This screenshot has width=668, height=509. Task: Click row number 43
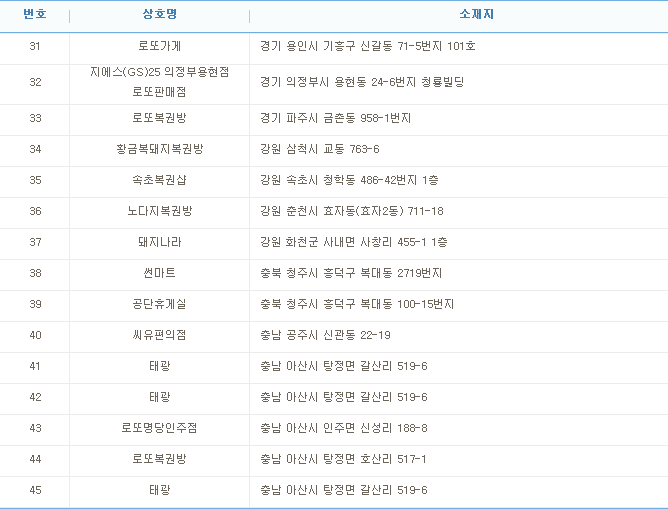tap(35, 428)
